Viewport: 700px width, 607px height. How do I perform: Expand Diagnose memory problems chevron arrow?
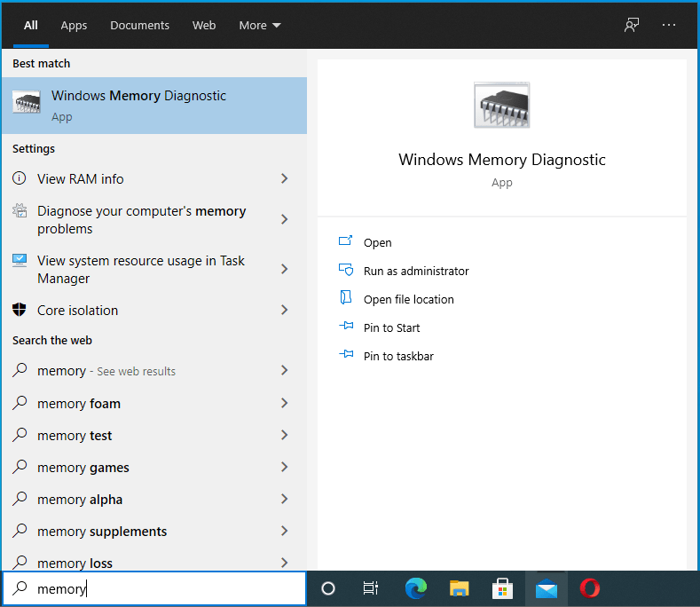point(285,219)
